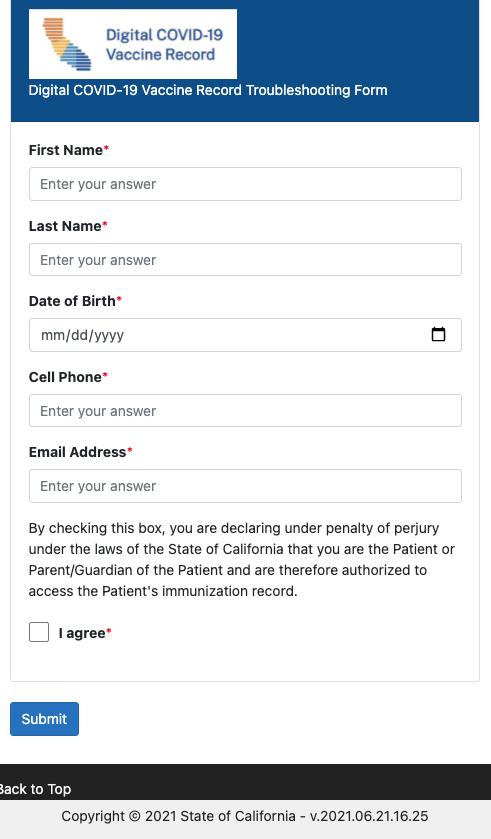491x839 pixels.
Task: Click the Troubleshooting Form header title
Action: tap(208, 90)
